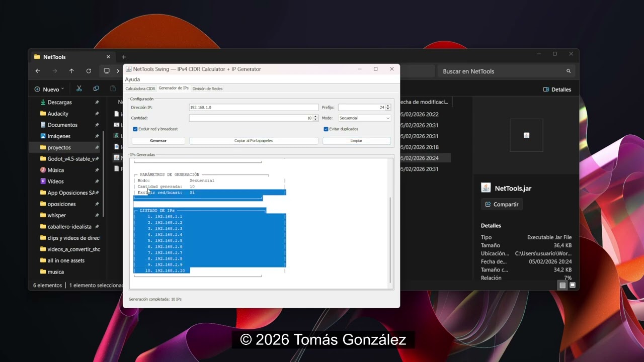Click the Buscar en NetTools search box
The height and width of the screenshot is (362, 644).
pos(506,71)
